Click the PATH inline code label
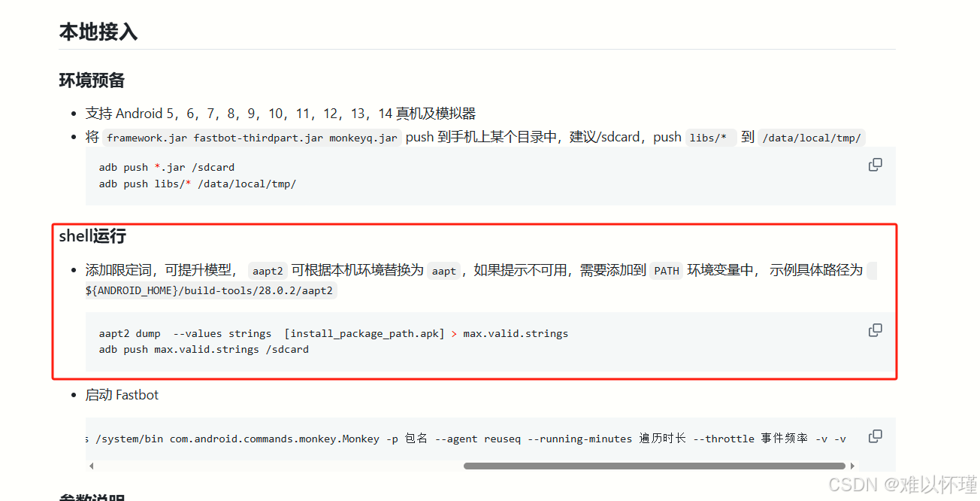This screenshot has width=980, height=501. (666, 270)
